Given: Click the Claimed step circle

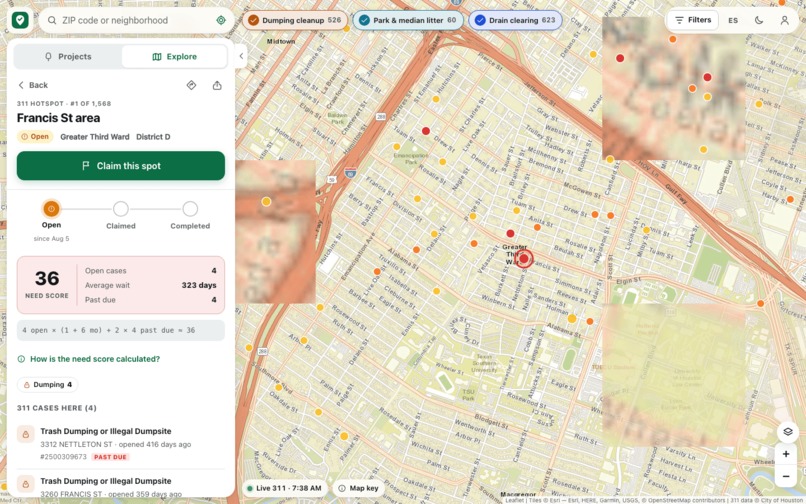Looking at the screenshot, I should [121, 209].
